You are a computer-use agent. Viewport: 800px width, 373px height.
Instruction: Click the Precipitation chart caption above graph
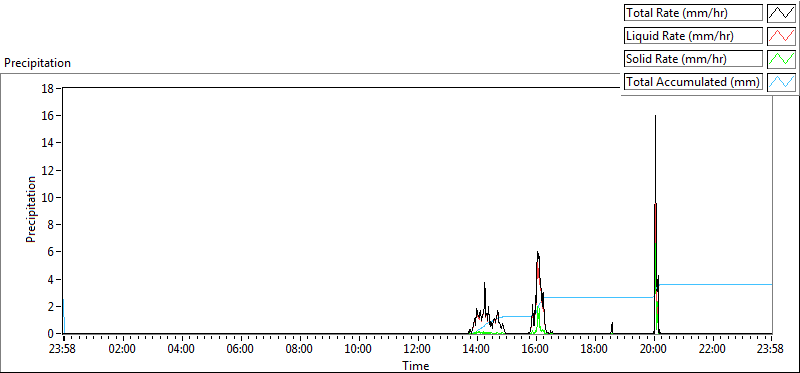(37, 63)
